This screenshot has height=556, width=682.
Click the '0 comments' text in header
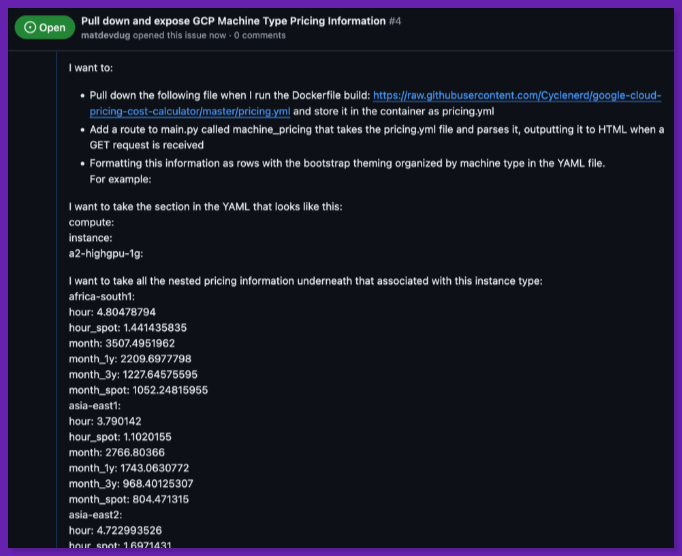point(260,35)
